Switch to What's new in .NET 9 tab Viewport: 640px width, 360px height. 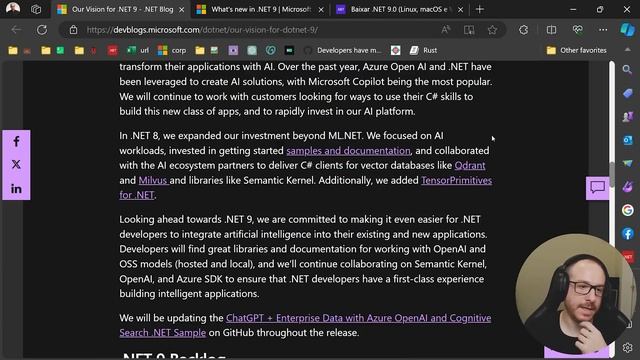(x=261, y=9)
